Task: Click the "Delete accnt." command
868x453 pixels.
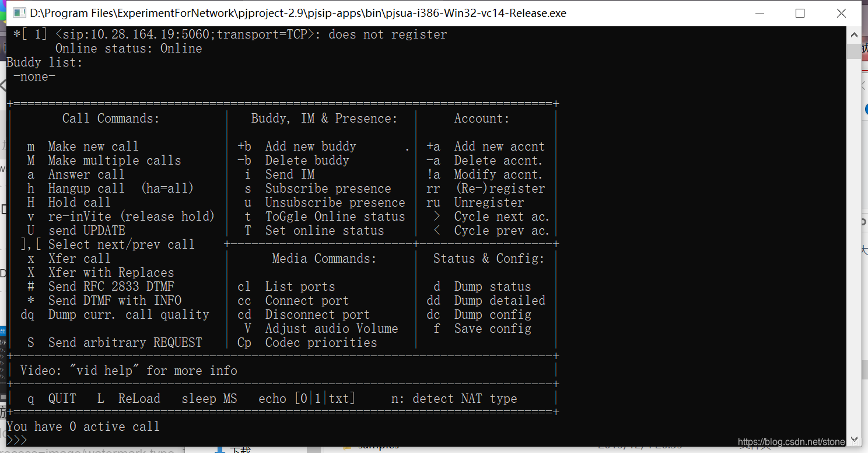Action: click(484, 161)
